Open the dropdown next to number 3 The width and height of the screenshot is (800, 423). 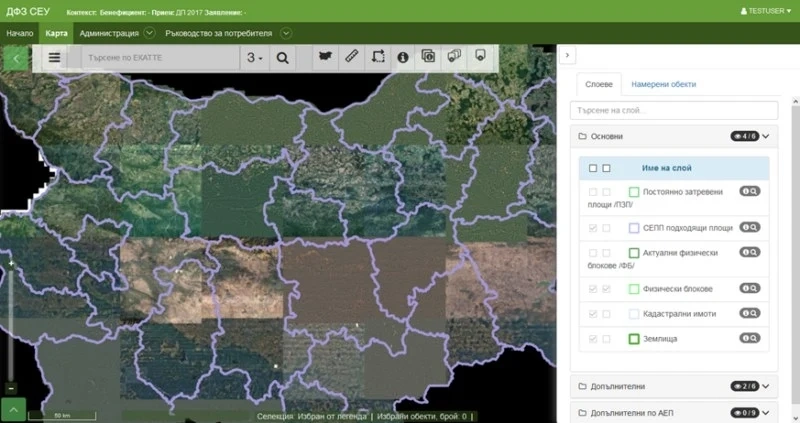(255, 58)
